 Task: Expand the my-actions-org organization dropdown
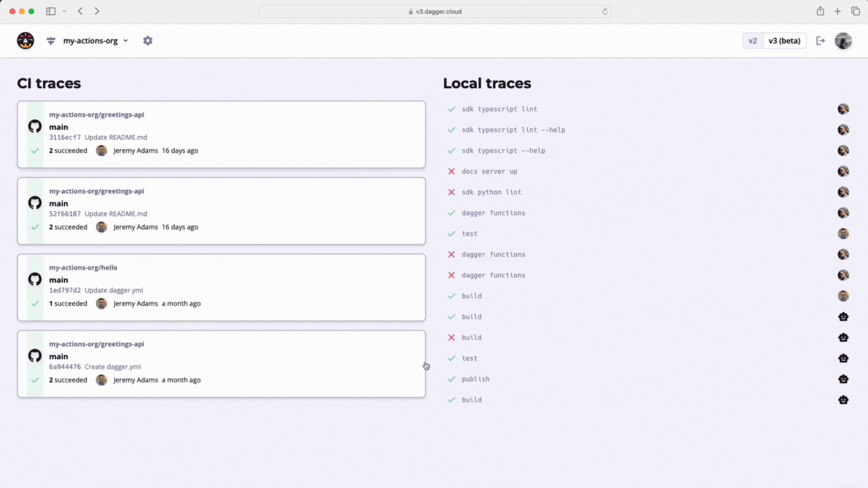coord(95,40)
